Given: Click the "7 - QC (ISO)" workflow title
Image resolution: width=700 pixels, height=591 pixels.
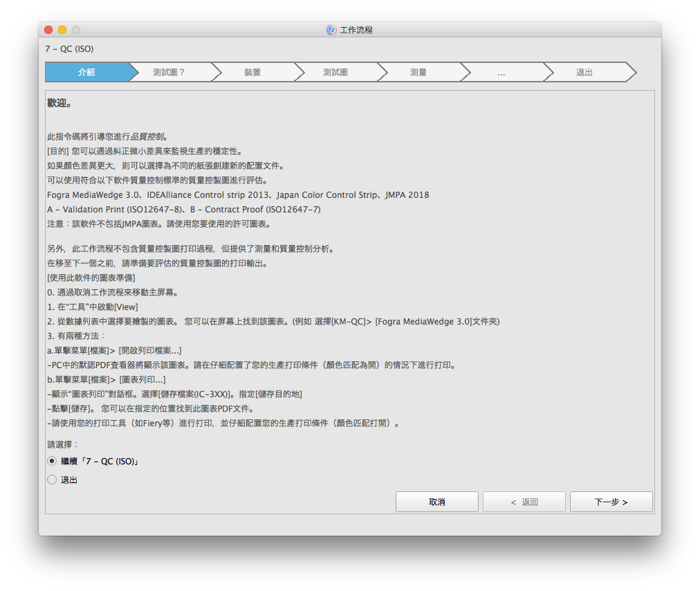Looking at the screenshot, I should [x=70, y=48].
